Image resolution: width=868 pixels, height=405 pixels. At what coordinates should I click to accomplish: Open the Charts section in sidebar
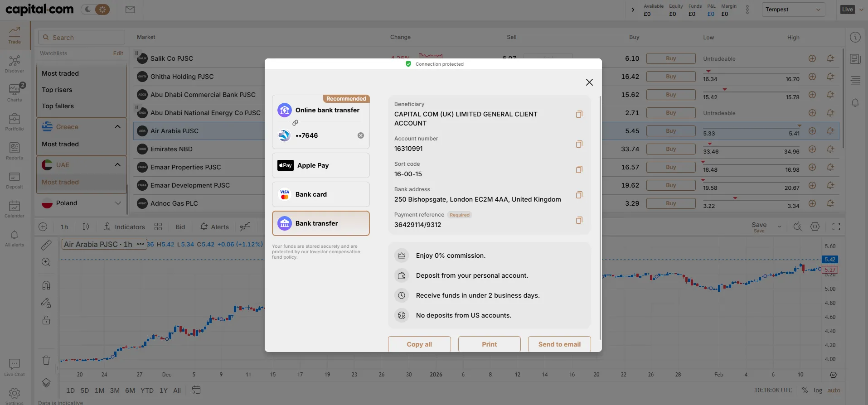[15, 93]
